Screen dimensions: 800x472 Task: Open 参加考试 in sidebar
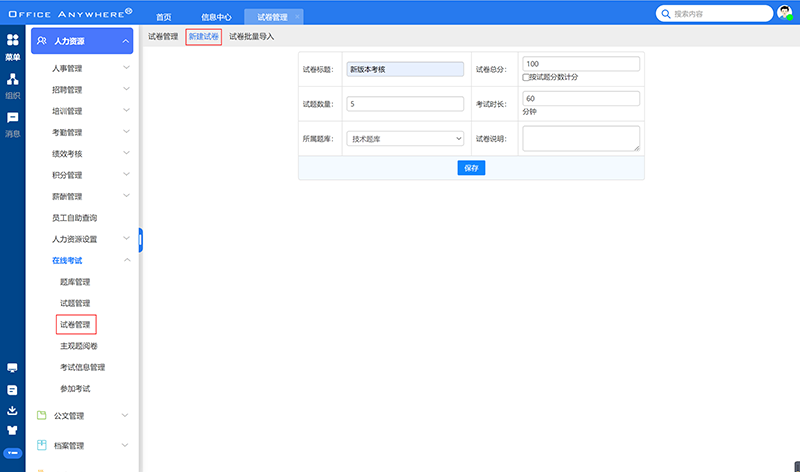click(75, 389)
